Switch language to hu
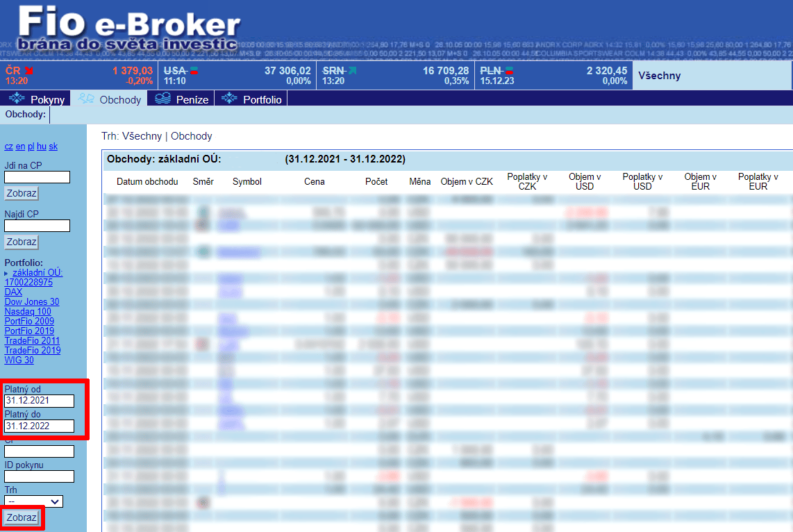793x532 pixels. tap(42, 146)
